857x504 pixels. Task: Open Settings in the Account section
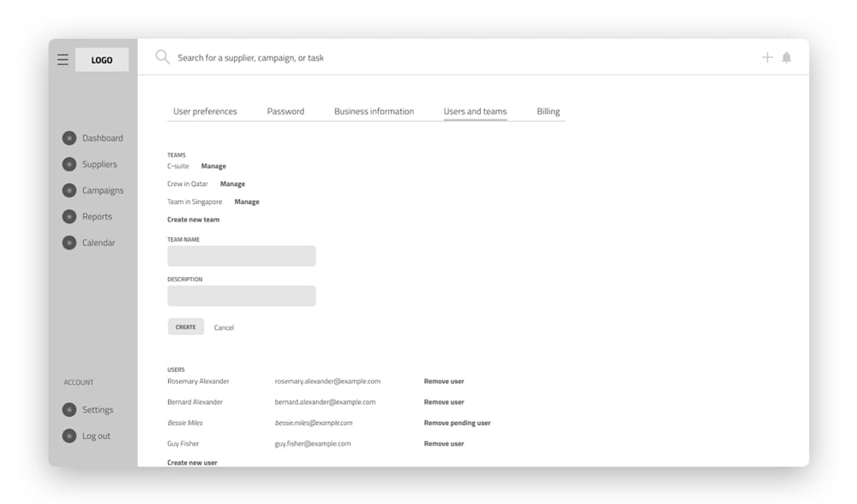point(98,410)
